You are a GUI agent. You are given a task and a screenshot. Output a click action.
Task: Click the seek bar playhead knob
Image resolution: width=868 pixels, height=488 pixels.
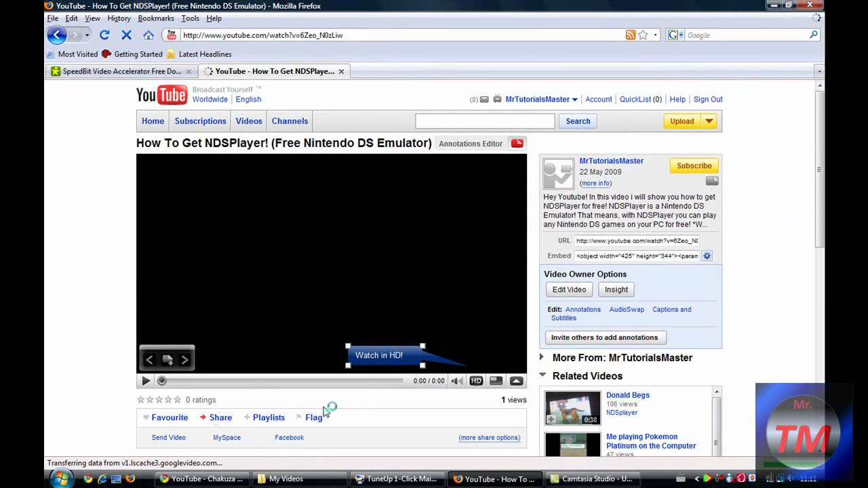click(x=161, y=381)
